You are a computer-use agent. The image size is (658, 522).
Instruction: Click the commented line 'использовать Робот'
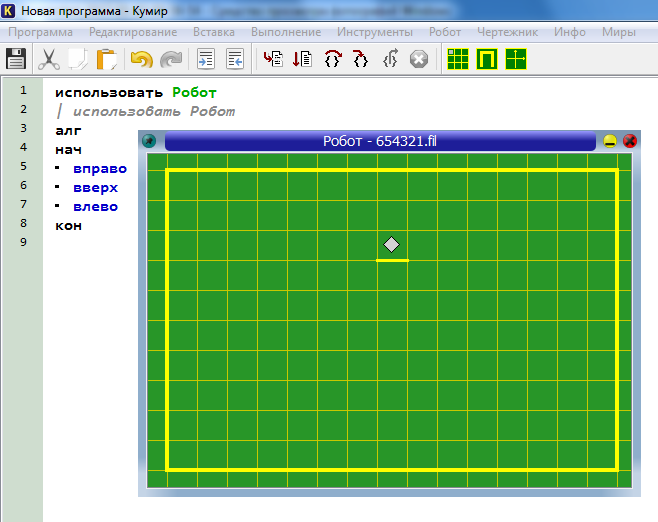(x=154, y=112)
